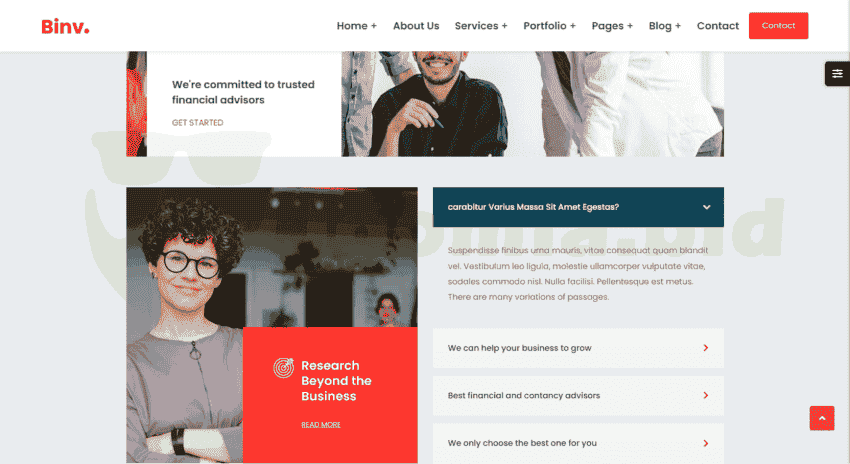Click the scroll-to-top arrow button
This screenshot has width=850, height=464.
pos(822,418)
